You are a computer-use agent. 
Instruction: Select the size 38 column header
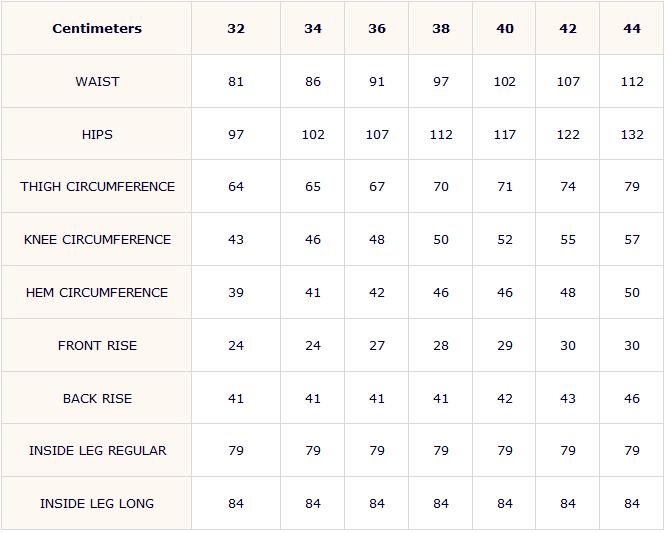point(441,29)
